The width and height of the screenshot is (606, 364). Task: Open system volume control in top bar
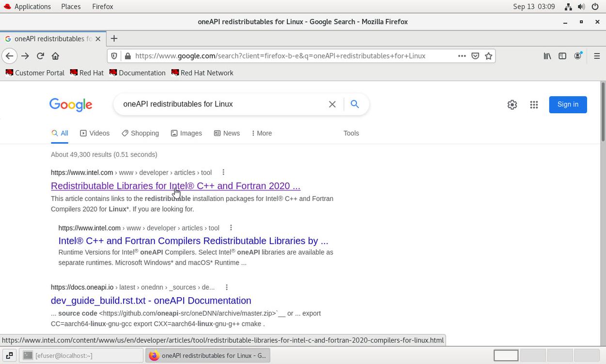581,6
